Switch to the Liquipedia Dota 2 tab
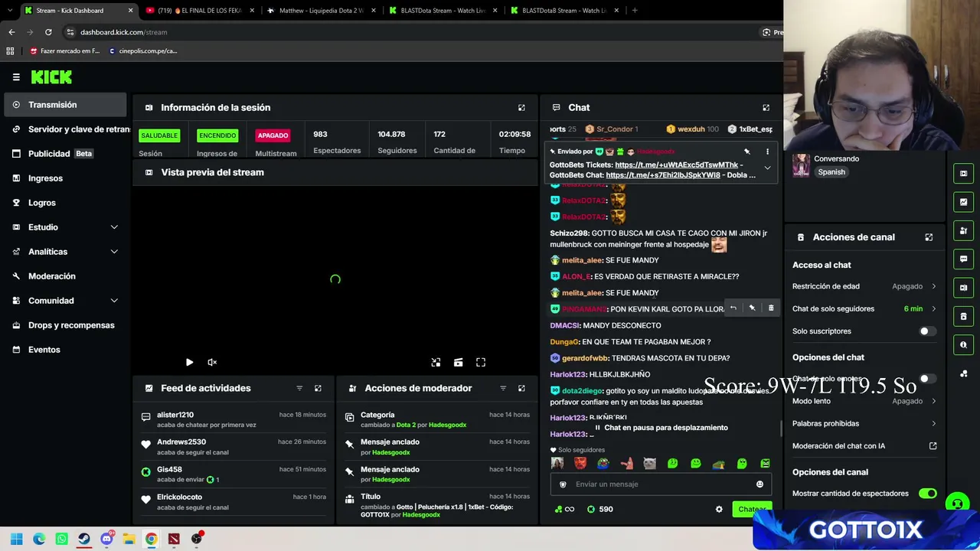Image resolution: width=980 pixels, height=551 pixels. (320, 11)
